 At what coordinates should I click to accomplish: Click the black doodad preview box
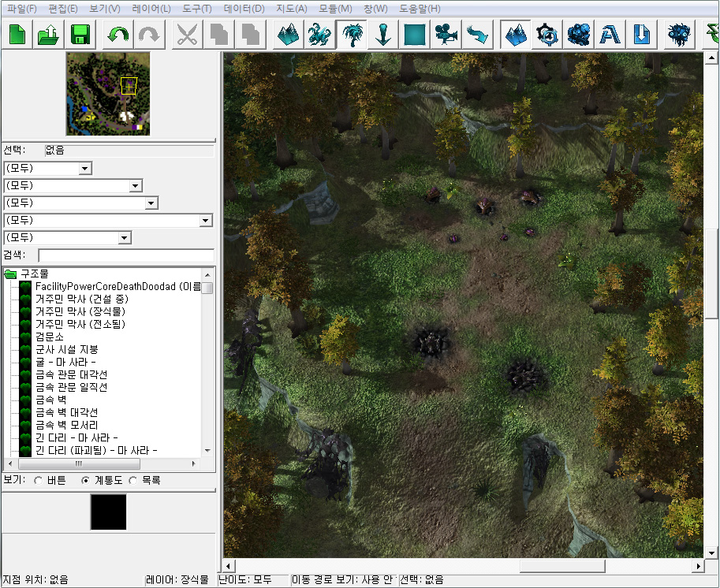pos(108,512)
